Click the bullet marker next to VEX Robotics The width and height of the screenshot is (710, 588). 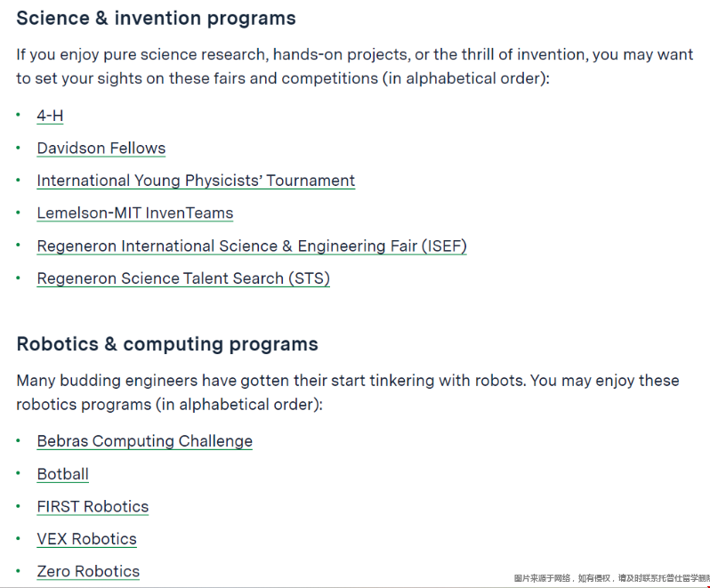(18, 538)
